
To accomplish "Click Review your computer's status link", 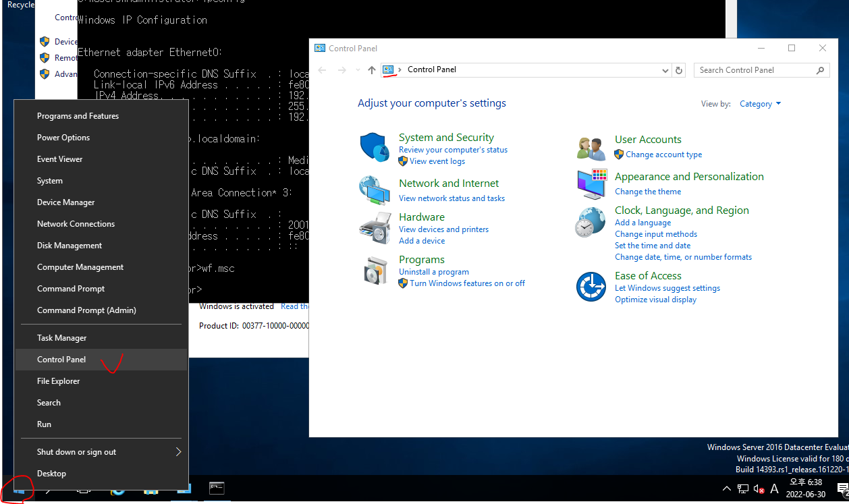I will point(453,150).
